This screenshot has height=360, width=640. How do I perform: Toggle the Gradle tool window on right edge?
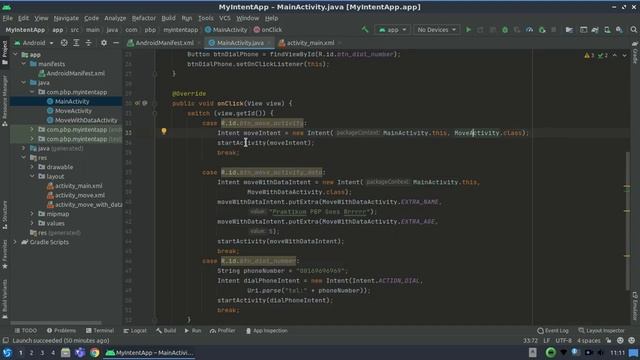tap(635, 53)
